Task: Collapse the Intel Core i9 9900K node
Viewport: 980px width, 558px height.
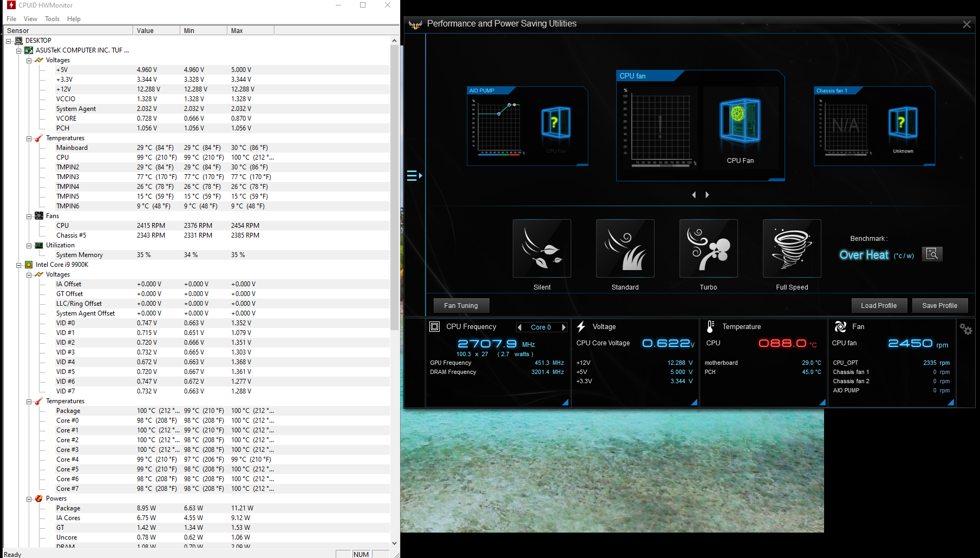Action: [x=18, y=265]
